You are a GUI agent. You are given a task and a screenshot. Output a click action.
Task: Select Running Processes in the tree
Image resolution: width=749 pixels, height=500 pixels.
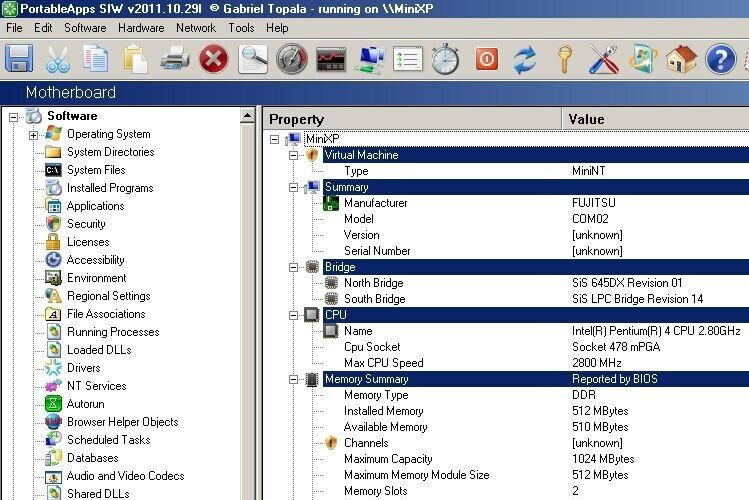pos(113,332)
